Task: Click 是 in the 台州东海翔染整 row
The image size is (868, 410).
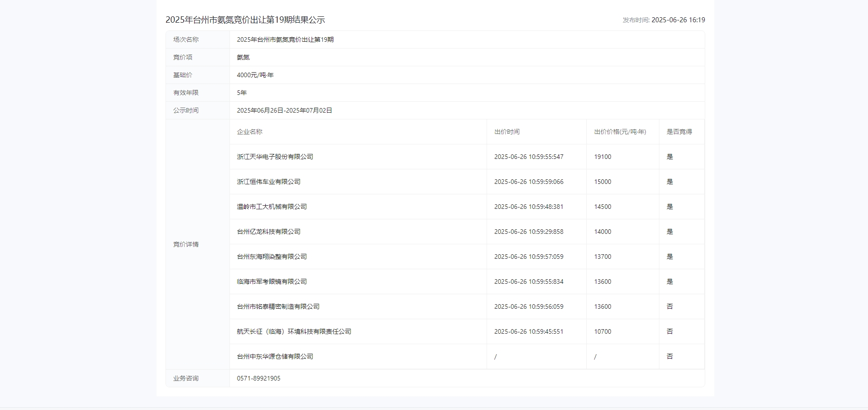Action: tap(670, 257)
